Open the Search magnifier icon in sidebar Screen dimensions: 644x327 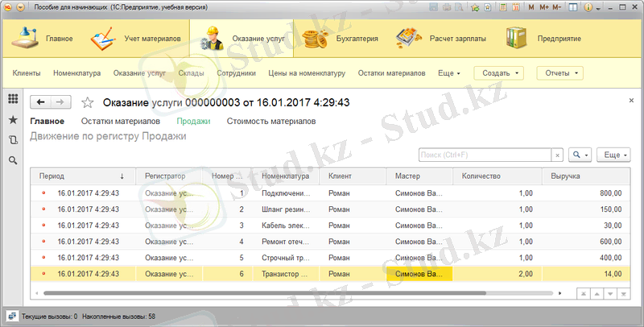(x=13, y=160)
